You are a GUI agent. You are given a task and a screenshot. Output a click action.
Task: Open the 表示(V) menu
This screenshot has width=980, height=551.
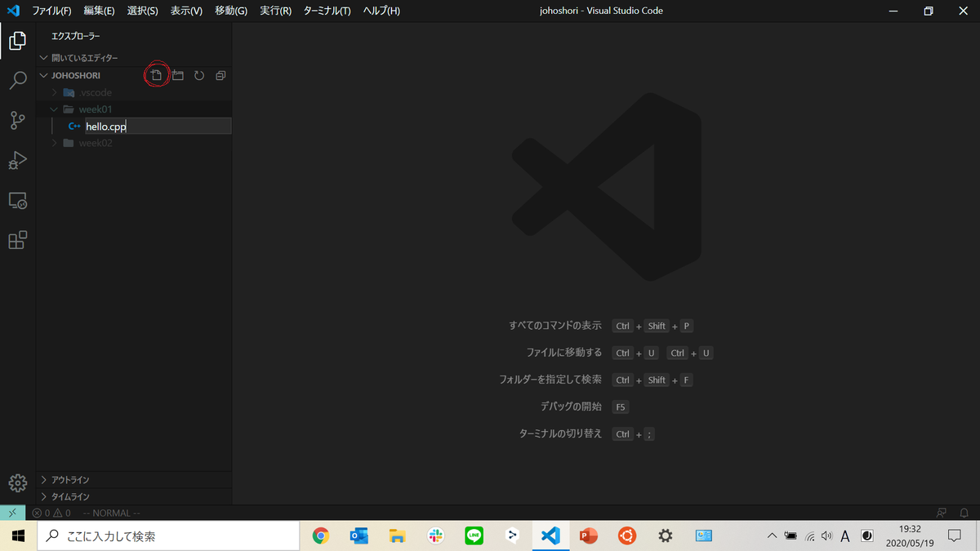pos(186,11)
